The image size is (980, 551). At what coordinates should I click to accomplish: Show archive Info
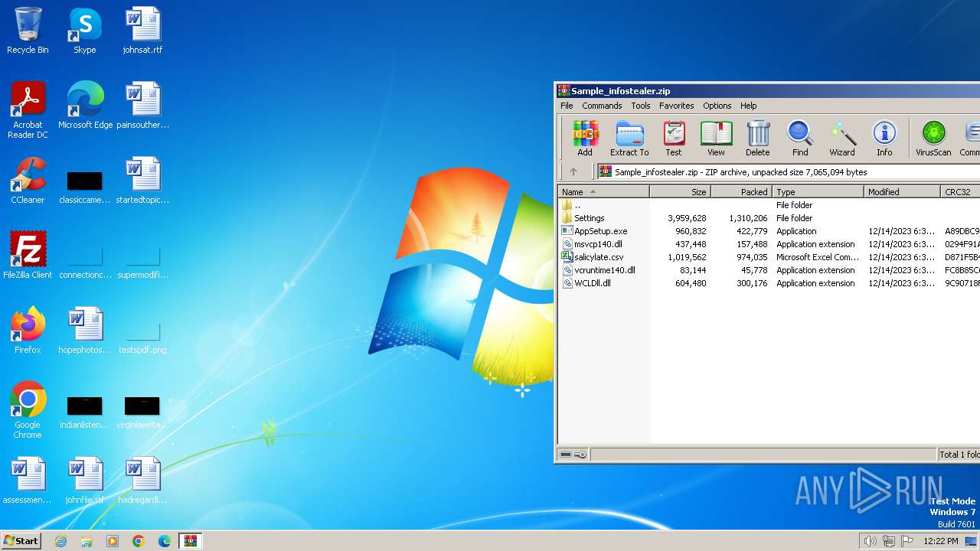tap(884, 139)
